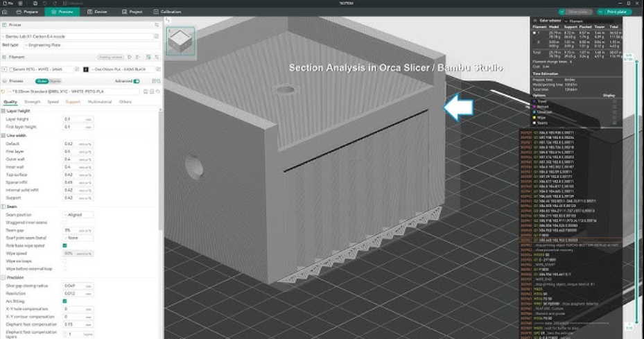This screenshot has width=644, height=339.
Task: Open the Generic PETG WHITE filament dropdown
Action: pyautogui.click(x=43, y=69)
